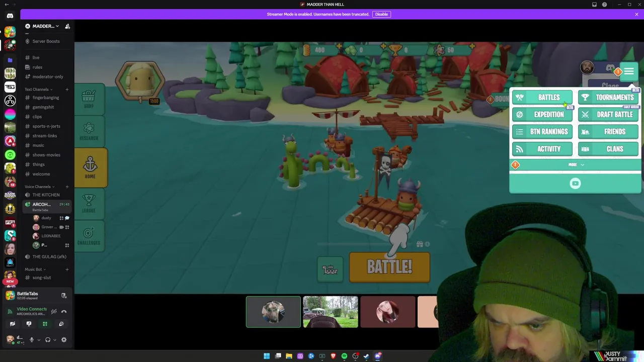Open the welcome channel
Image resolution: width=644 pixels, height=362 pixels.
47,174
